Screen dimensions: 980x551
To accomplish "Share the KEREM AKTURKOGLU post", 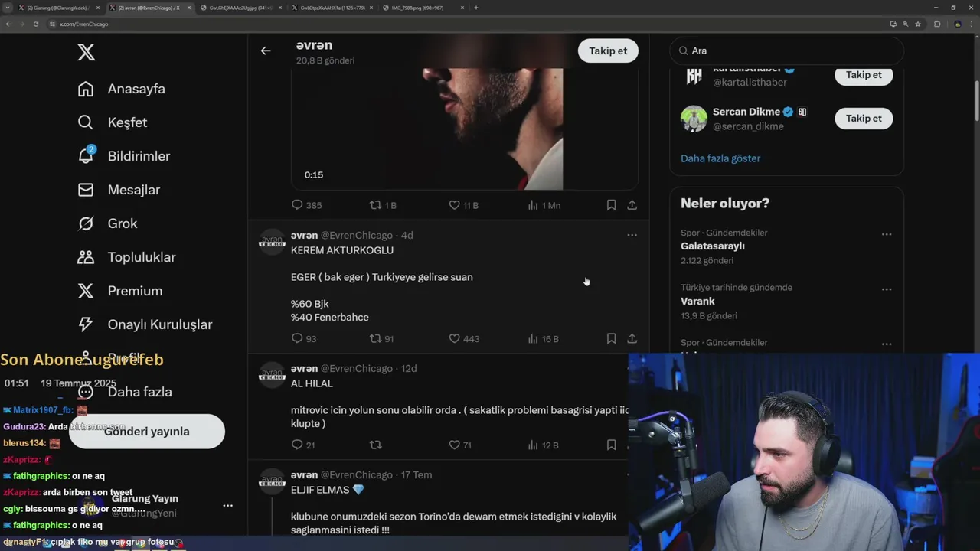I will (632, 338).
